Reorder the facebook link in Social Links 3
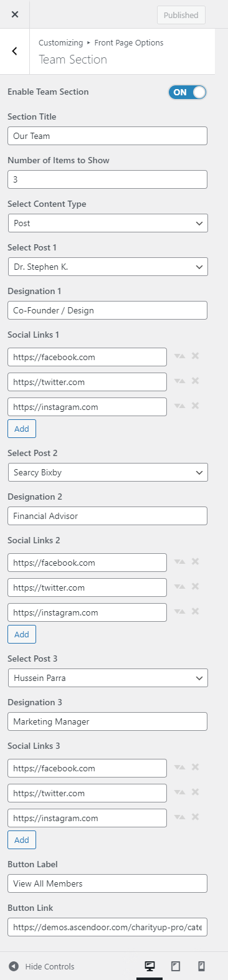Screen dimensions: 228x980 [180, 768]
